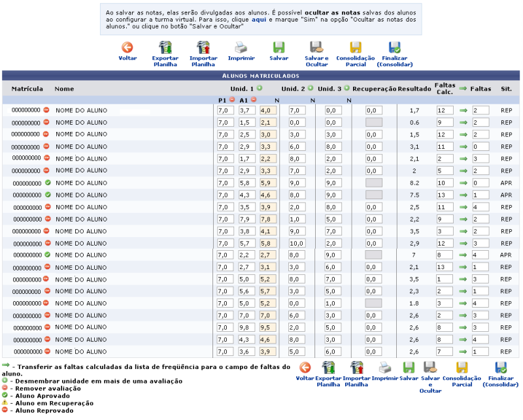Transfer absences arrow in row with result 1,7
This screenshot has width=523, height=420.
click(464, 110)
